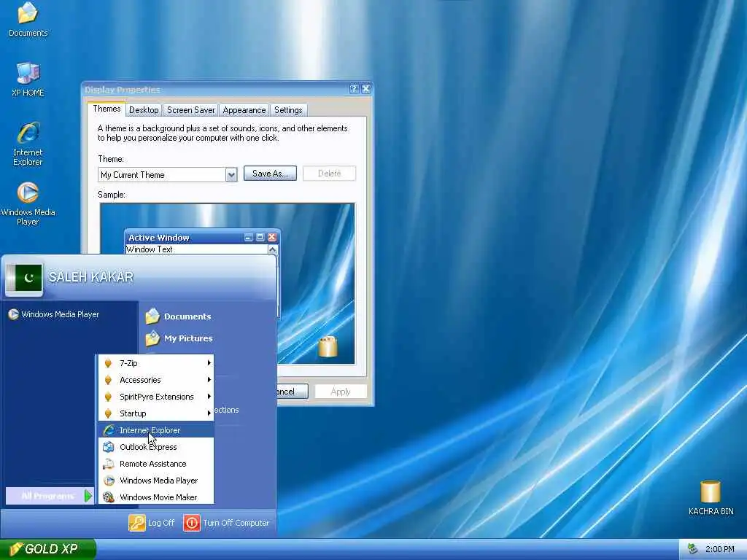Click the Remote Assistance icon
Image resolution: width=747 pixels, height=560 pixels.
coord(109,463)
